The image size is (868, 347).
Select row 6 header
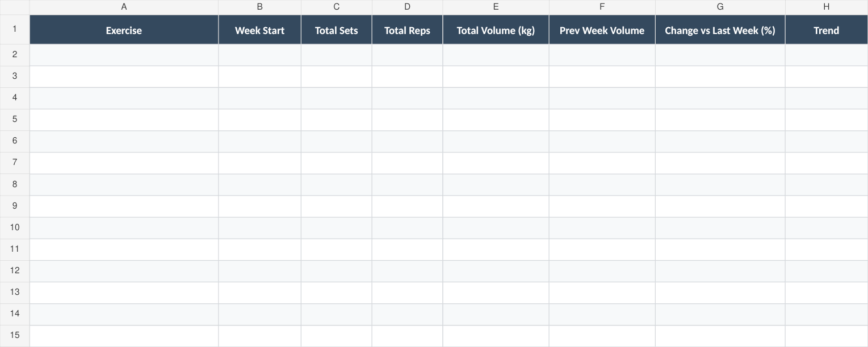click(15, 141)
